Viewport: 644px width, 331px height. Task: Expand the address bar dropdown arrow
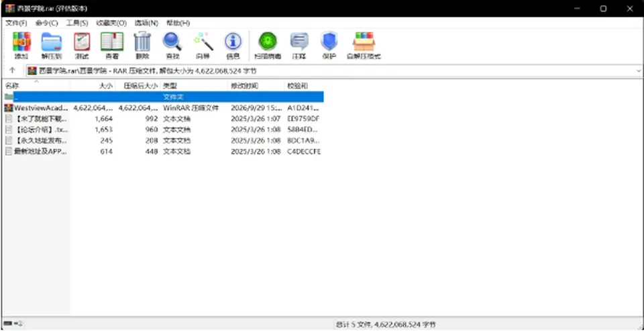[639, 71]
